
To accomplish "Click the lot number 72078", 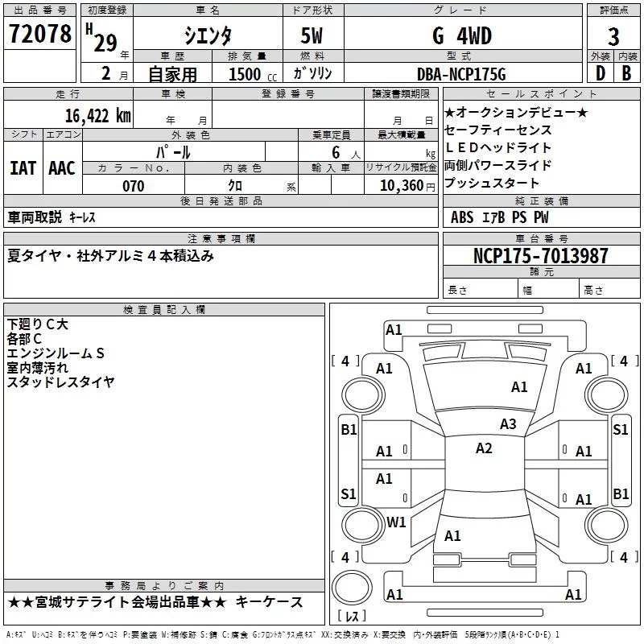I will [39, 34].
